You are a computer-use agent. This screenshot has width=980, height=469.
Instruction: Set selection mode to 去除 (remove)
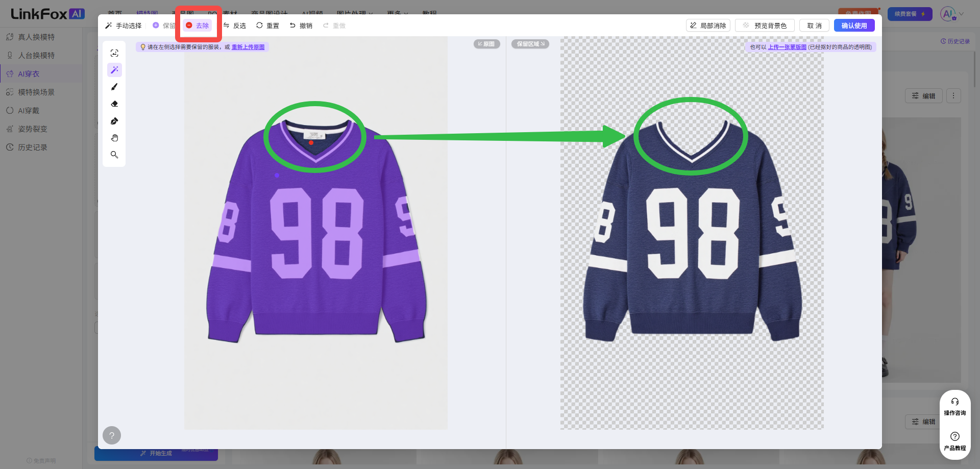click(198, 26)
